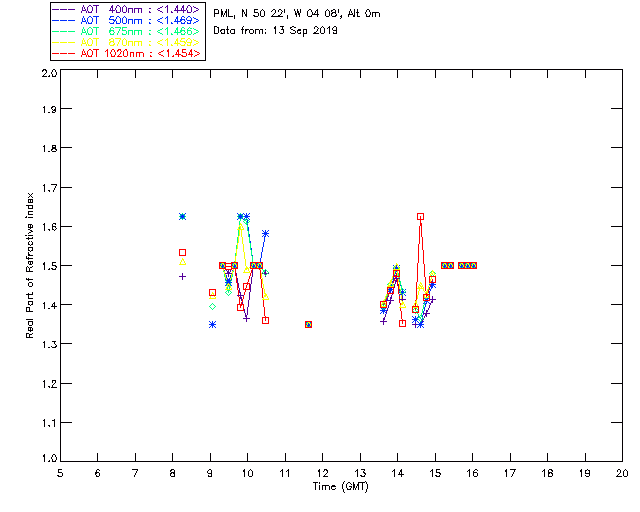Click the site header text starting 'PML, N 50 22'
Image resolution: width=640 pixels, height=512 pixels.
(297, 13)
